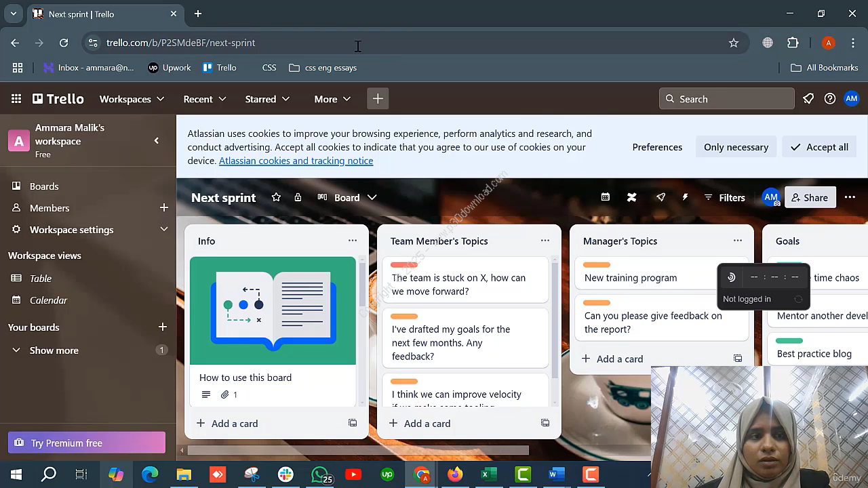The width and height of the screenshot is (868, 488).
Task: Click the Share button
Action: click(810, 197)
